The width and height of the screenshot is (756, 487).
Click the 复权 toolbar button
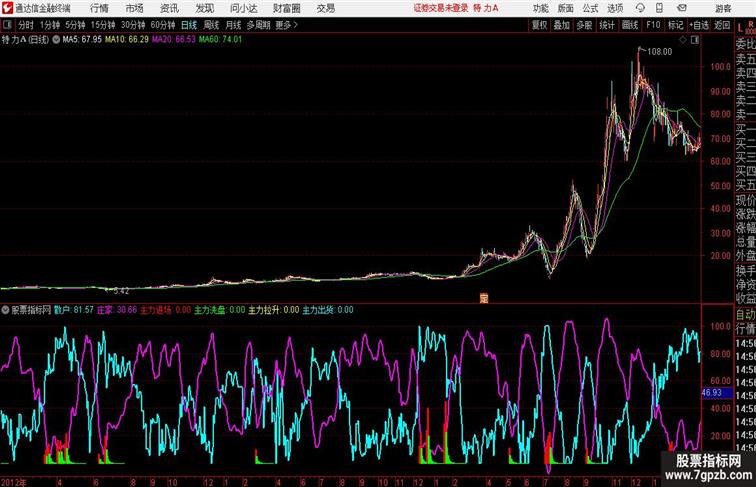click(x=540, y=25)
